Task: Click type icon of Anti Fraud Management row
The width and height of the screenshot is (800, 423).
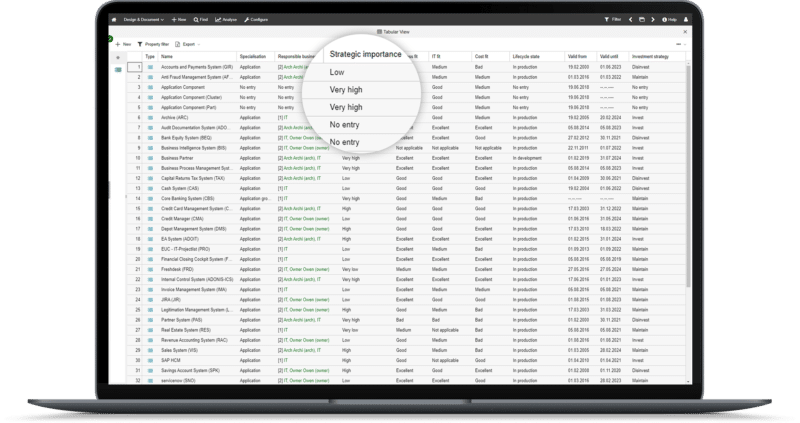Action: (150, 77)
